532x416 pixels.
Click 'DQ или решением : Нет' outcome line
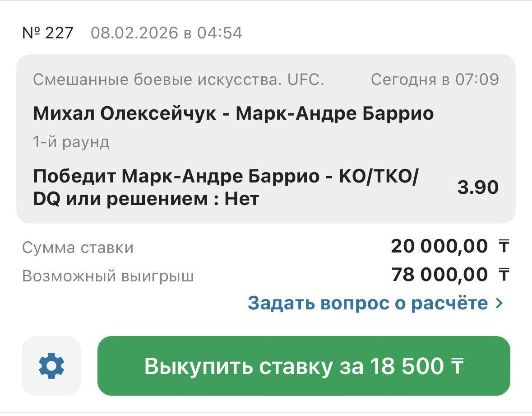point(146,199)
